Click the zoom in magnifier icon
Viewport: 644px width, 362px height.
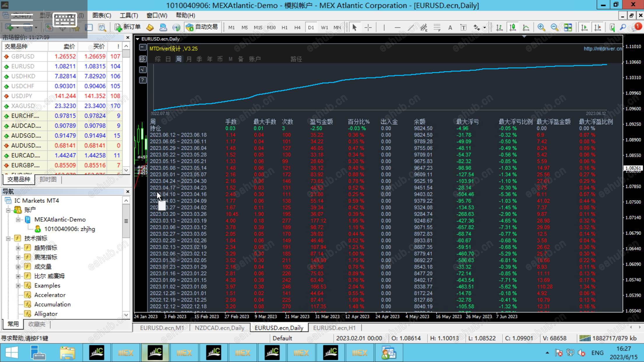[541, 27]
